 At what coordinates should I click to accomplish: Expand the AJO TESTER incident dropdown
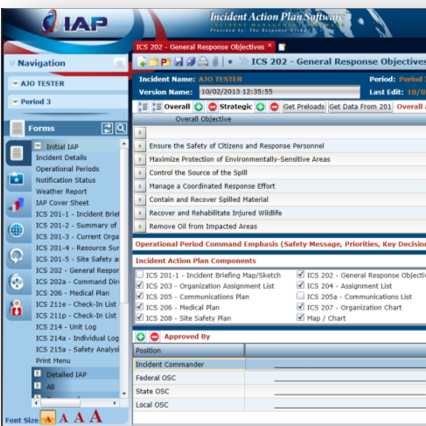tap(15, 84)
